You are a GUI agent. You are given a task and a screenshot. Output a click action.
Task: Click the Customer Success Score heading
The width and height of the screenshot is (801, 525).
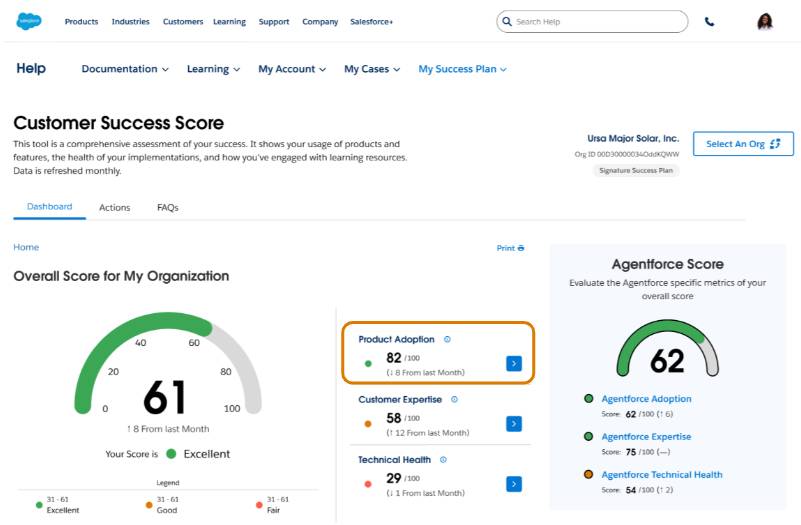[x=119, y=123]
